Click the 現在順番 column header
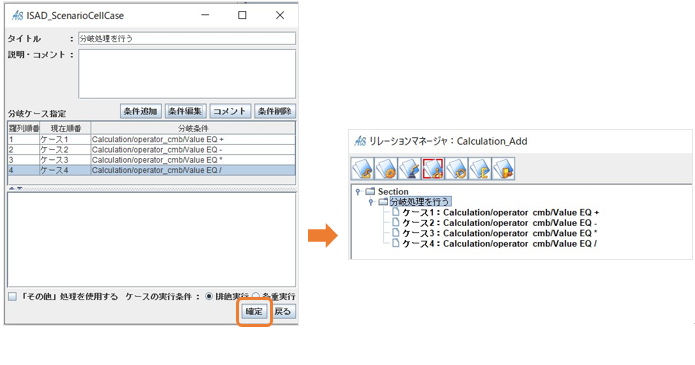 pos(66,129)
